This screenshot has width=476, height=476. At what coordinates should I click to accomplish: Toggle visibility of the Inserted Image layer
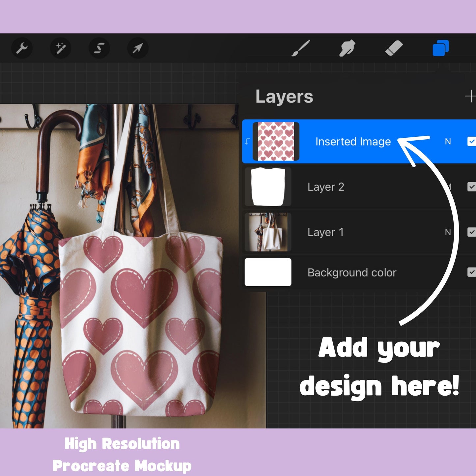[x=472, y=141]
